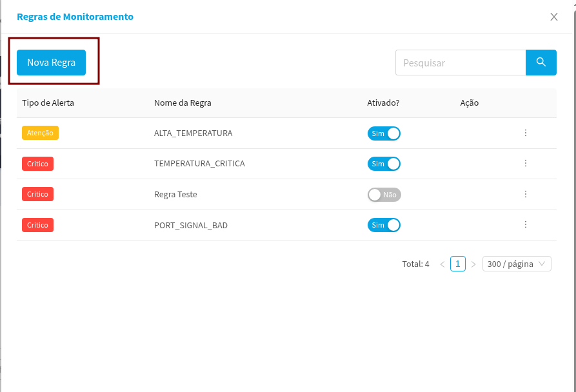The width and height of the screenshot is (576, 392).
Task: Open action menu for ALTA_TEMPERATURA rule
Action: (525, 133)
